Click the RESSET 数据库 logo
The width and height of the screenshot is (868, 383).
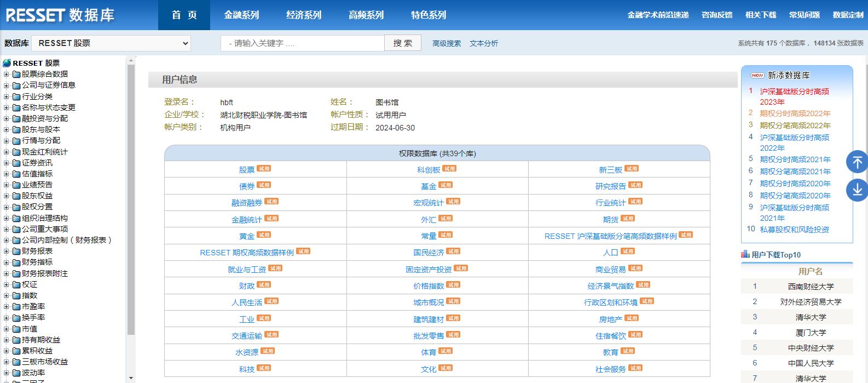[60, 15]
